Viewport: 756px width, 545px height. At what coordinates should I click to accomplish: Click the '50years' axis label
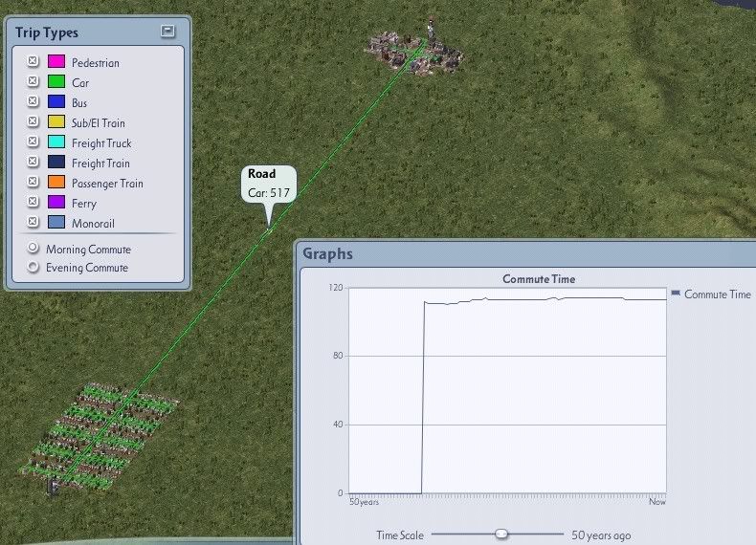[364, 502]
